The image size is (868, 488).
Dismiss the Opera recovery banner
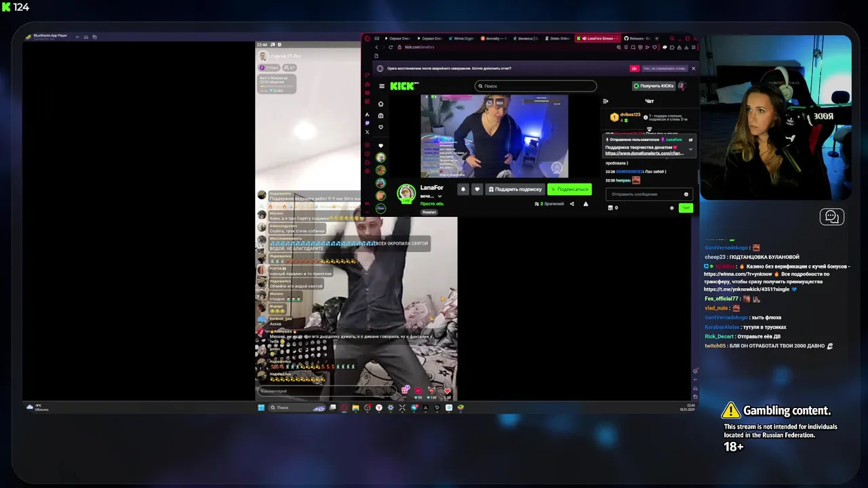693,68
